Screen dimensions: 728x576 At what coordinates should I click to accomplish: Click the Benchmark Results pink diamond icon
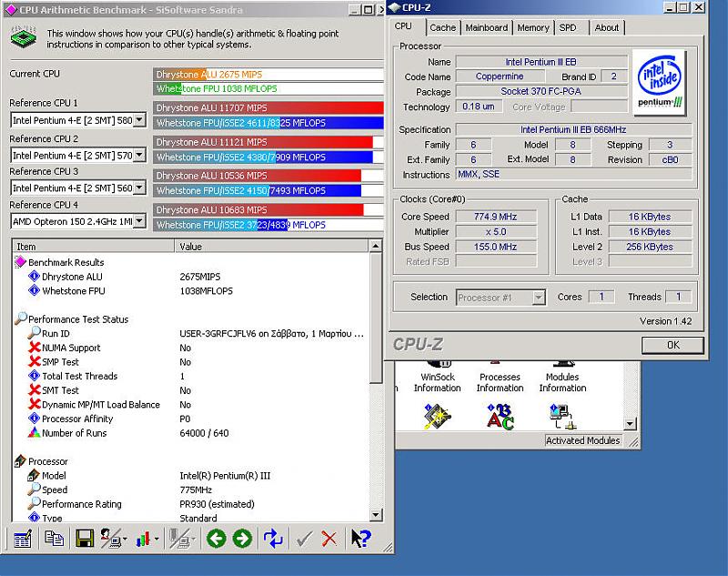[20, 262]
